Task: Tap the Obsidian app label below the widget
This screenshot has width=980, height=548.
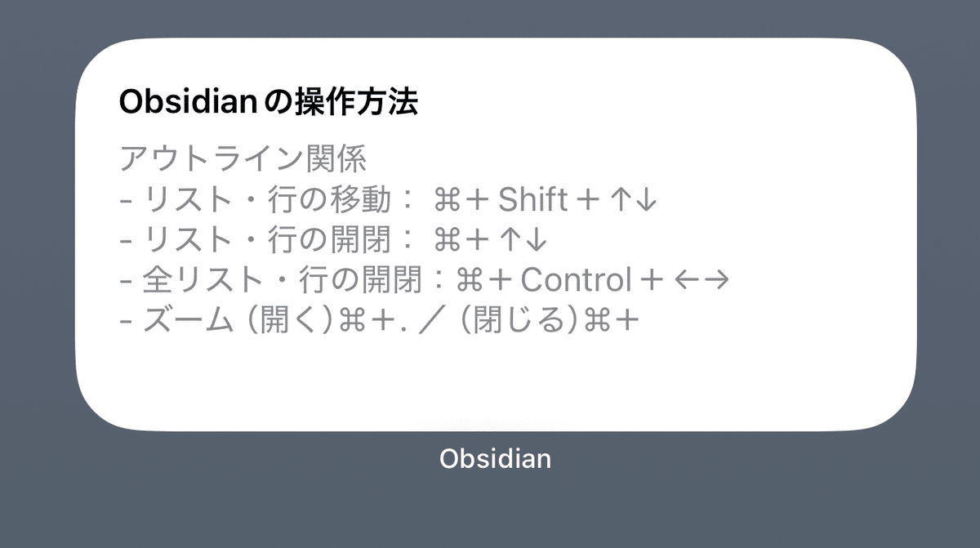Action: click(x=496, y=459)
